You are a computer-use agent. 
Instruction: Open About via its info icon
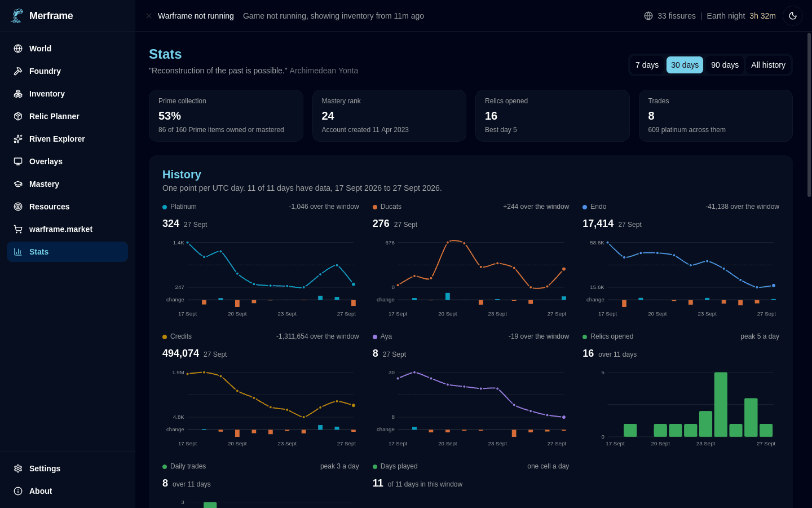[x=18, y=491]
